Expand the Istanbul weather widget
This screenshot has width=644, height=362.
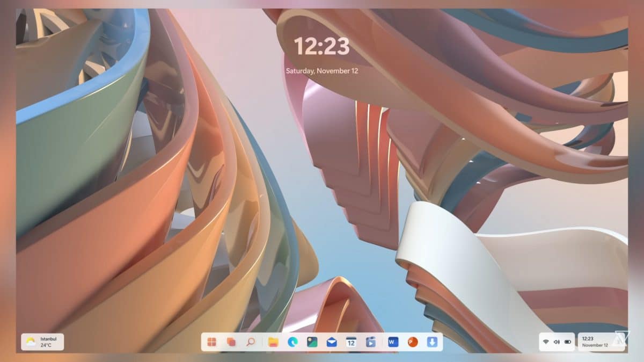tap(43, 342)
